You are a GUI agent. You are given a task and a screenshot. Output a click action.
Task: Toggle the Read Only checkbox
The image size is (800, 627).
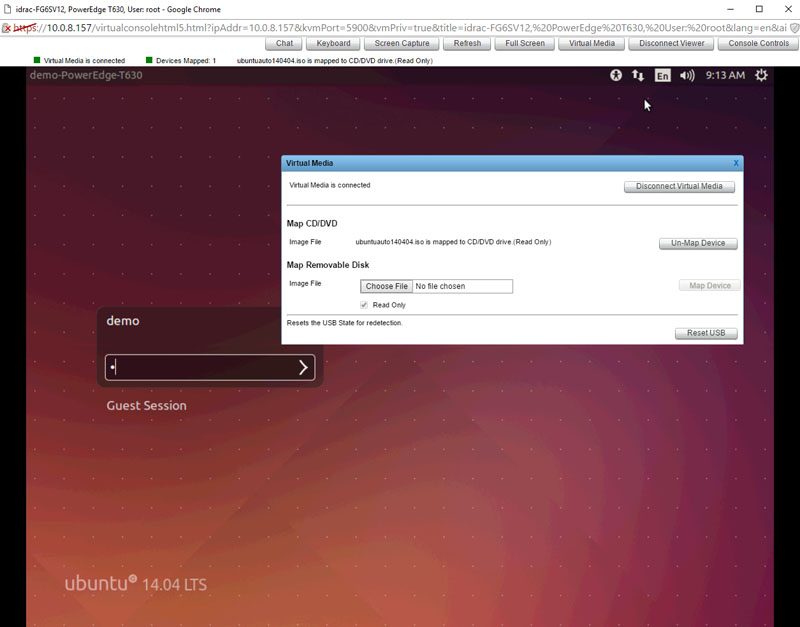tap(364, 305)
